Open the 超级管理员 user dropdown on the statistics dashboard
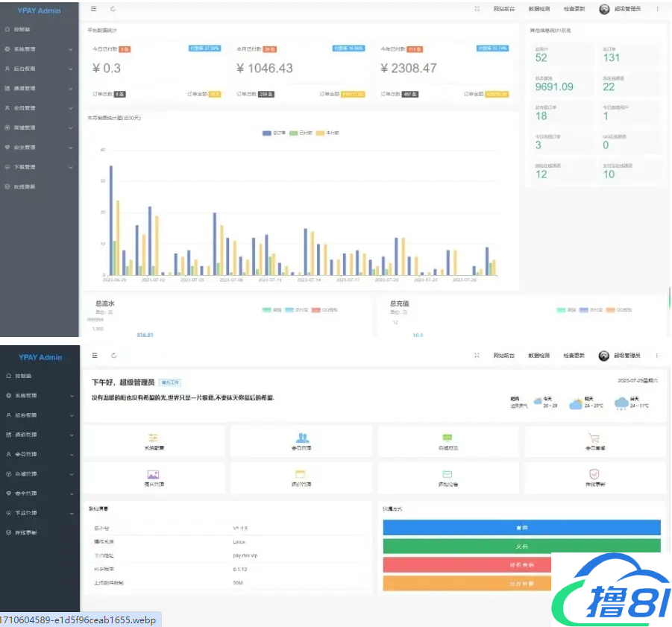 pyautogui.click(x=620, y=9)
